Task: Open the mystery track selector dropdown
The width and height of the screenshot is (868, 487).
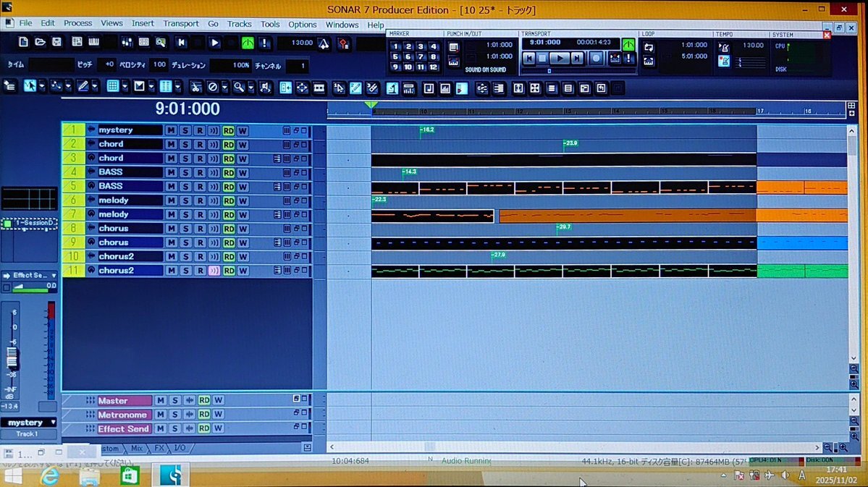Action: [x=53, y=423]
